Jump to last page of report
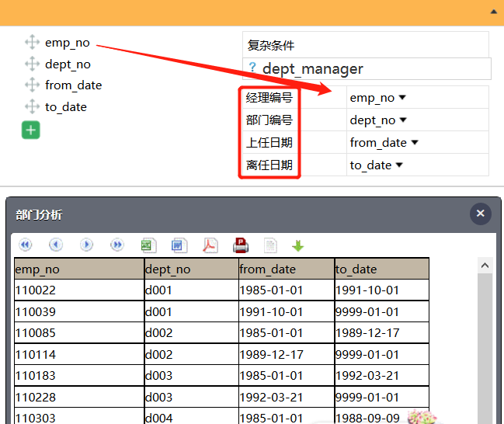Screen dimensions: 504x424 117,245
